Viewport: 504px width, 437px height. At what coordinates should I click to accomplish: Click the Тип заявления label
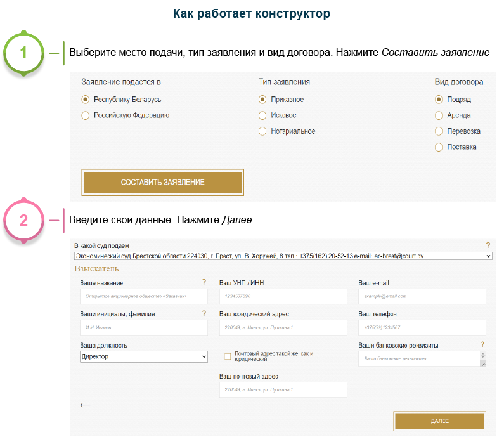point(284,82)
